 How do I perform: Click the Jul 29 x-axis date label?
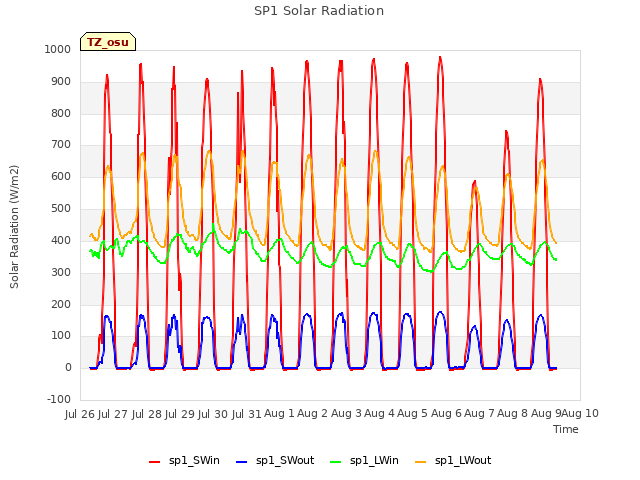(180, 414)
